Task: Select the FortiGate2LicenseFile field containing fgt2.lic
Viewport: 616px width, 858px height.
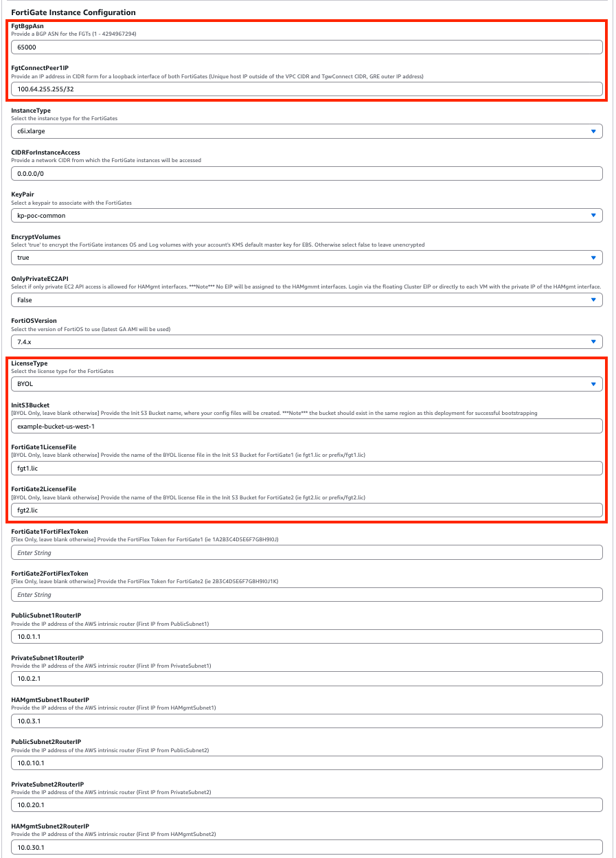Action: click(x=306, y=510)
